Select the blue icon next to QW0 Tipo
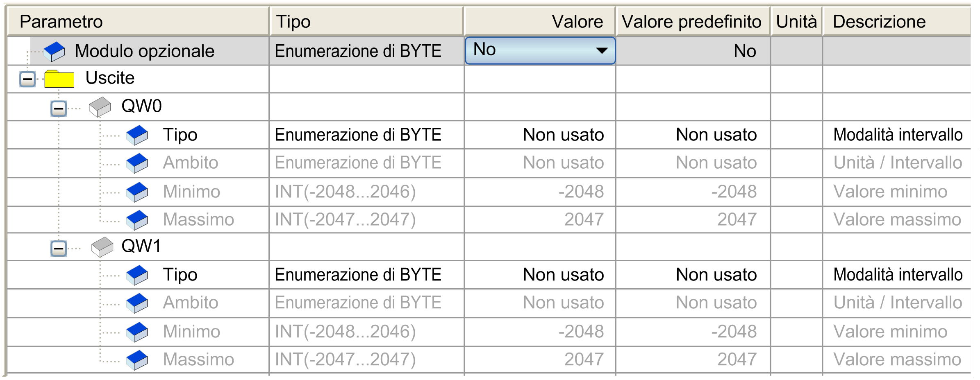 click(137, 135)
